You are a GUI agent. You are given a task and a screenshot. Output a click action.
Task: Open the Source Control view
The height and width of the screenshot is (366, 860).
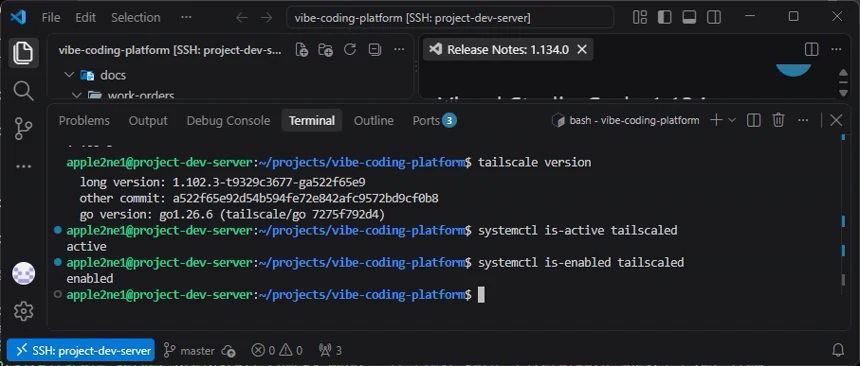tap(23, 128)
